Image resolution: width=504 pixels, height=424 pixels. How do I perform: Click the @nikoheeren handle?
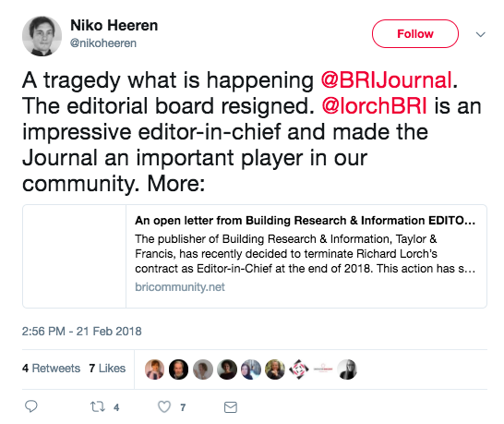(103, 43)
